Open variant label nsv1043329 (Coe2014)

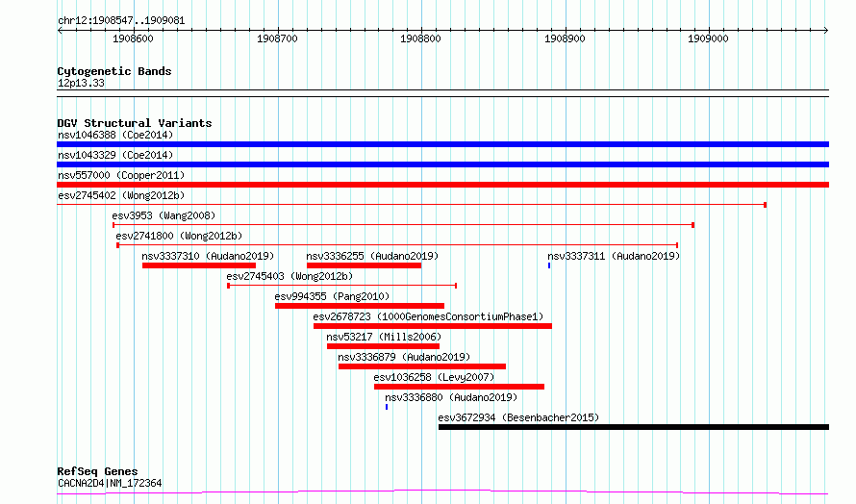[115, 155]
